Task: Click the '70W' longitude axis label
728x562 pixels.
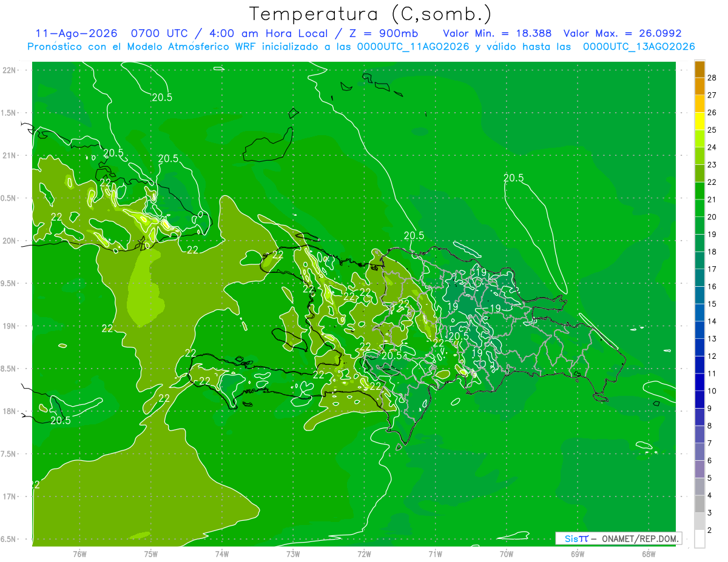Action: click(x=507, y=554)
